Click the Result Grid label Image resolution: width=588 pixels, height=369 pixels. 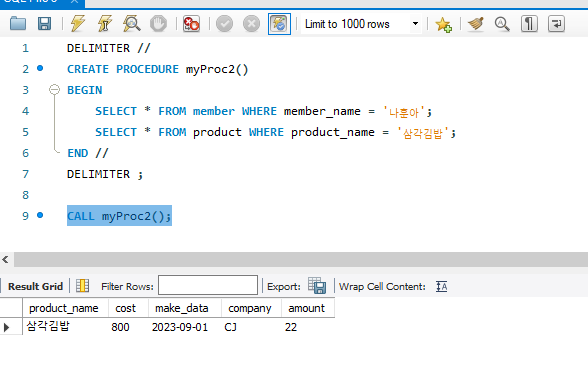(x=35, y=286)
